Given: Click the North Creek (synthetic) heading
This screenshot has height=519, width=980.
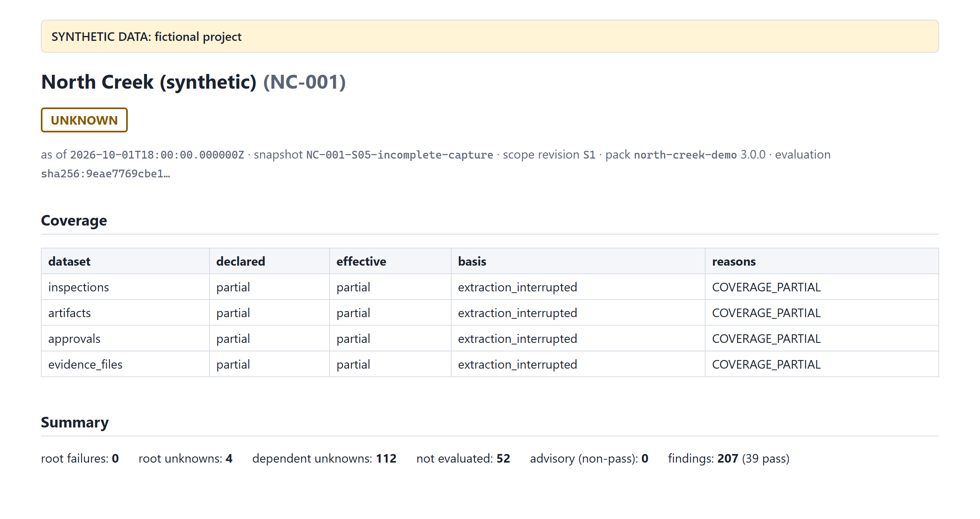Looking at the screenshot, I should point(149,82).
